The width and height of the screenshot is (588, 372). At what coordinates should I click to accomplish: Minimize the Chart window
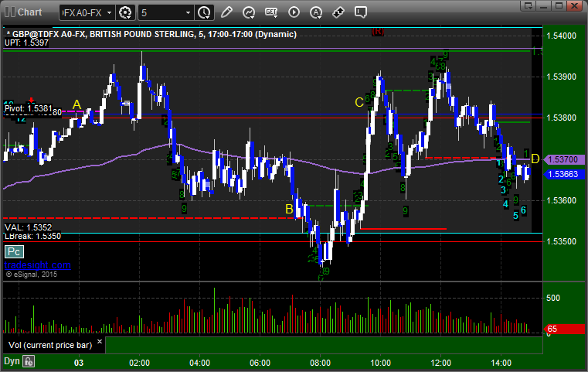pos(544,5)
